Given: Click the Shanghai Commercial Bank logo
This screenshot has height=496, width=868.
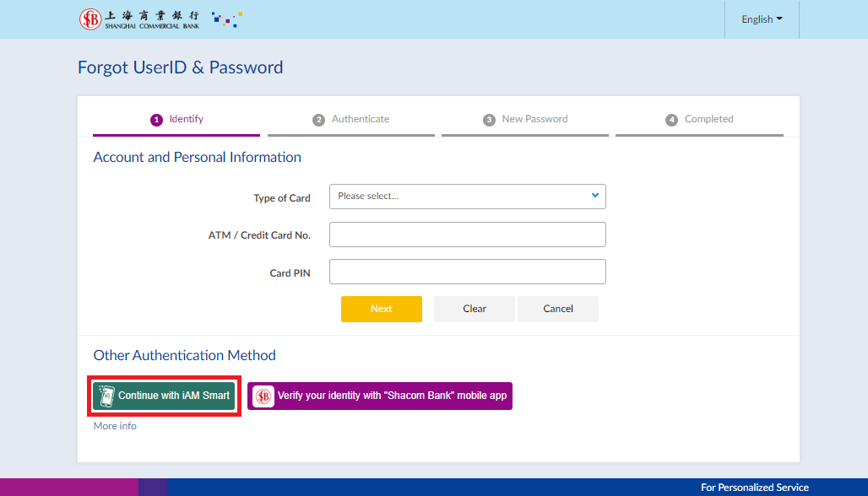Looking at the screenshot, I should (139, 19).
